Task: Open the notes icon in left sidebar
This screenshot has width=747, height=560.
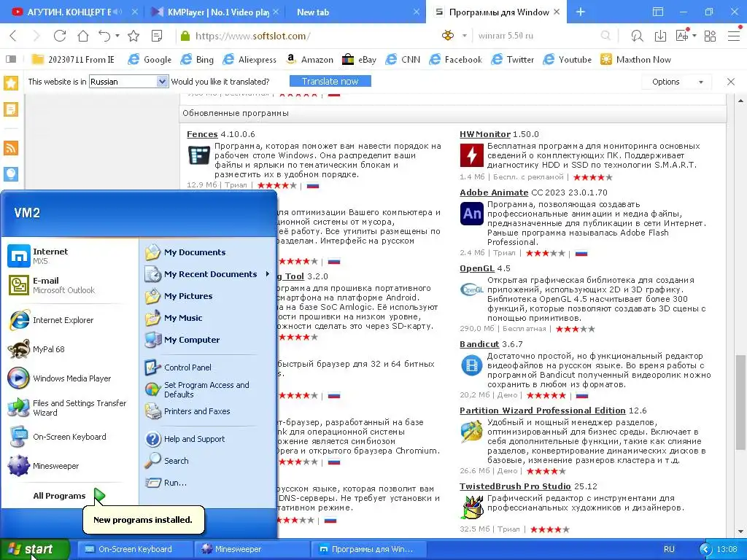Action: (x=10, y=109)
